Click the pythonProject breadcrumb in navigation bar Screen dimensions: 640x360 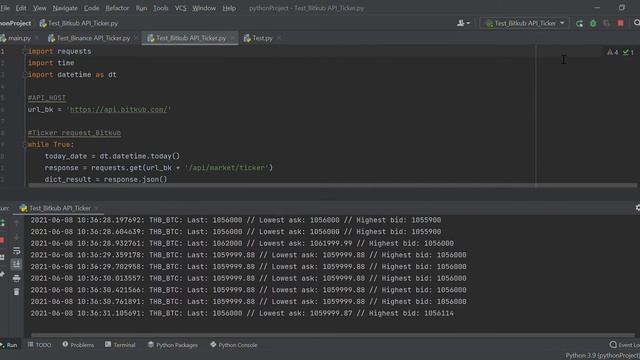click(16, 23)
